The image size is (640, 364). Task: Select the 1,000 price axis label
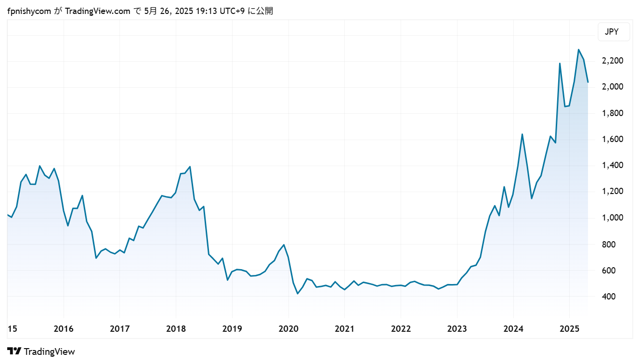coord(613,218)
